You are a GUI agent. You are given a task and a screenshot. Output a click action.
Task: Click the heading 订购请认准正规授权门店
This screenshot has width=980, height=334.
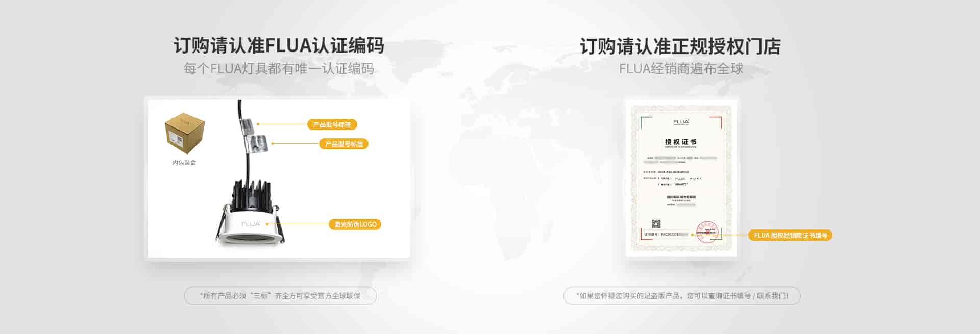(680, 46)
